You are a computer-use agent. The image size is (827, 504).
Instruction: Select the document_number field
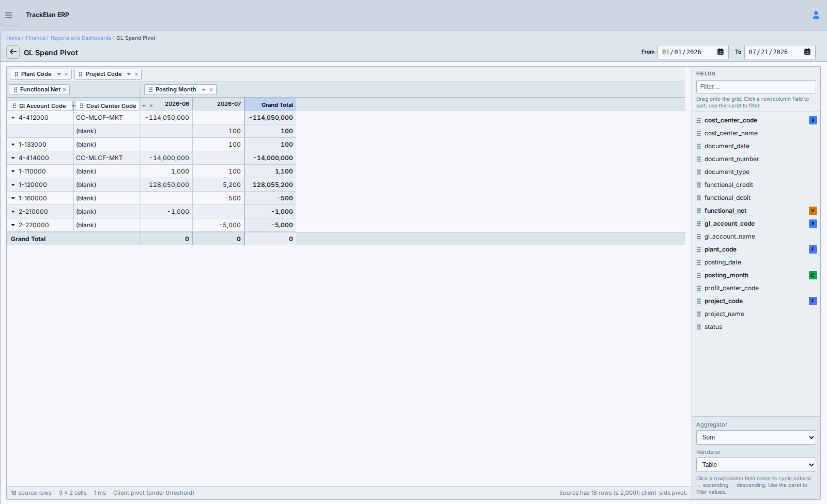coord(731,159)
